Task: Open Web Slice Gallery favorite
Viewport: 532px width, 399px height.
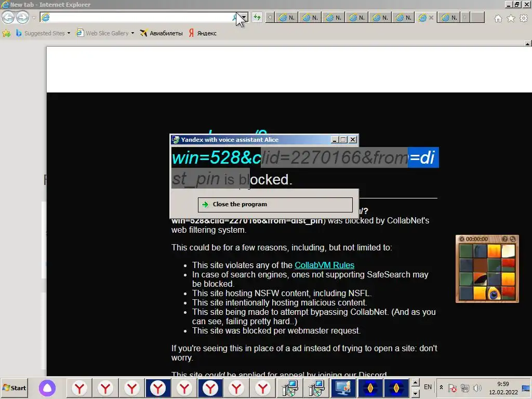Action: (103, 33)
